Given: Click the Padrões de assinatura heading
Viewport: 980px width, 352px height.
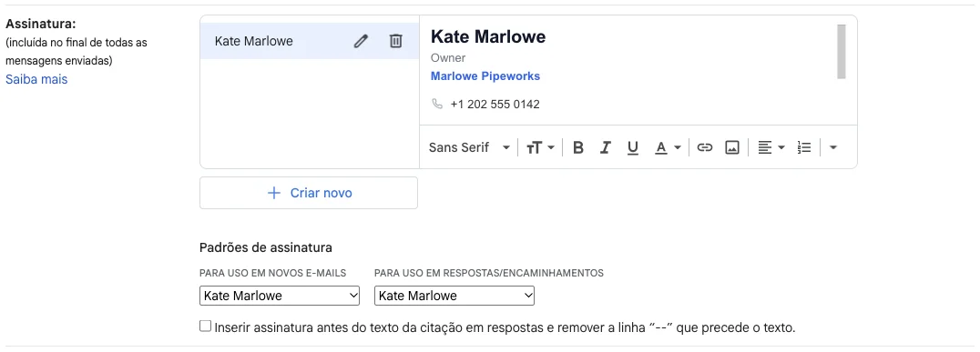Looking at the screenshot, I should pos(266,247).
